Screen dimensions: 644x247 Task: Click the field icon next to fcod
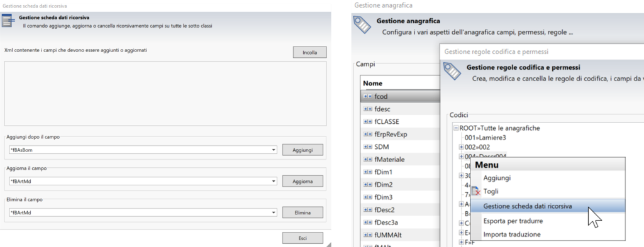[367, 96]
